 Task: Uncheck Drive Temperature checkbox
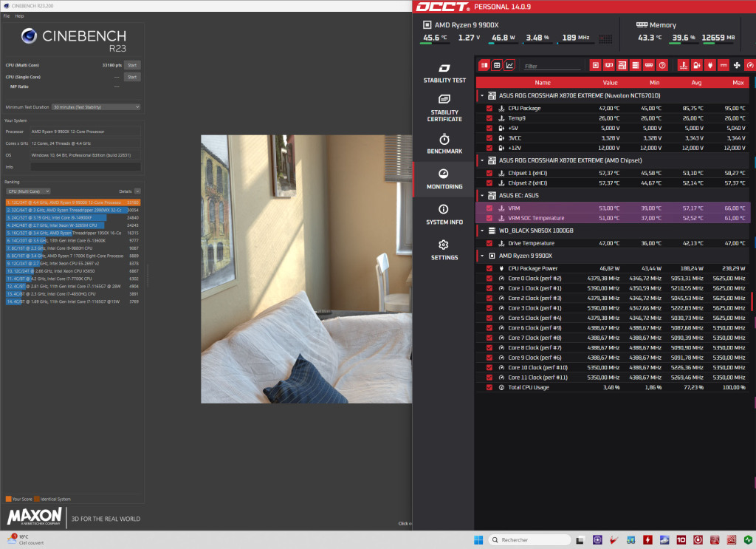coord(489,243)
